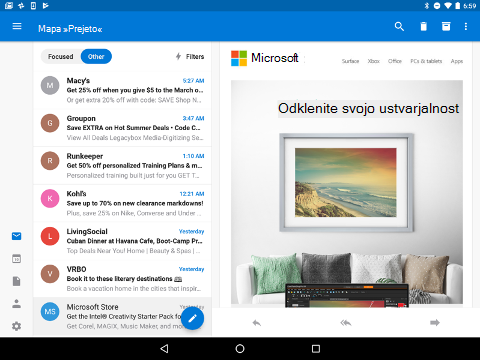Screen dimensions: 480x360
Task: Tap the Android Recents button
Action: pyautogui.click(x=316, y=349)
